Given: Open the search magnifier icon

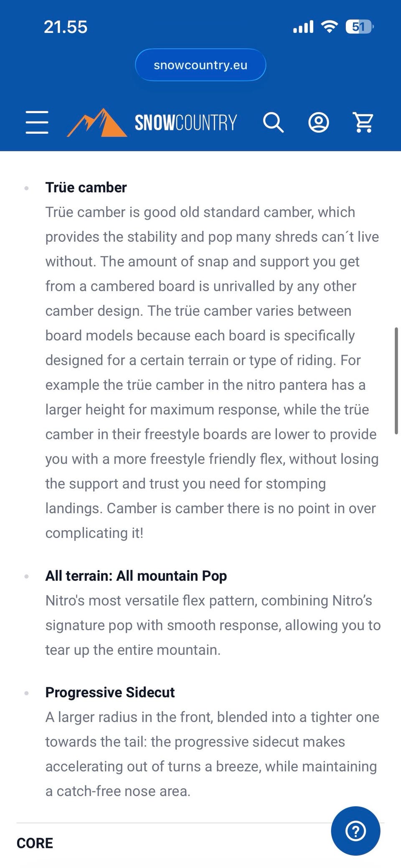Looking at the screenshot, I should pos(273,122).
